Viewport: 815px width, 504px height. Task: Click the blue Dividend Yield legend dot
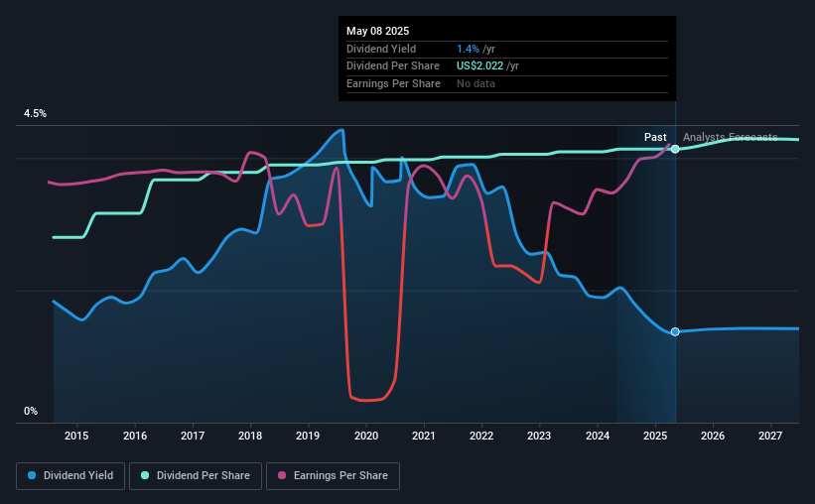(32, 475)
